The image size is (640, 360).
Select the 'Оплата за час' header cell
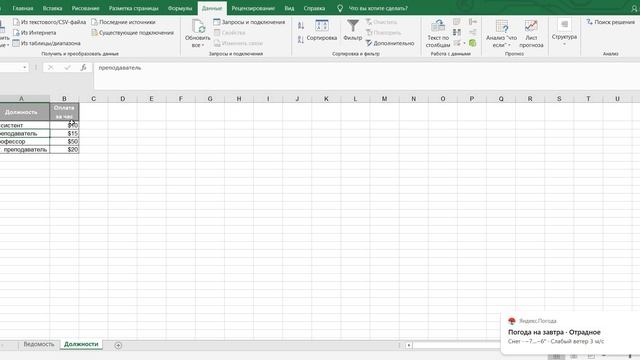tap(64, 112)
